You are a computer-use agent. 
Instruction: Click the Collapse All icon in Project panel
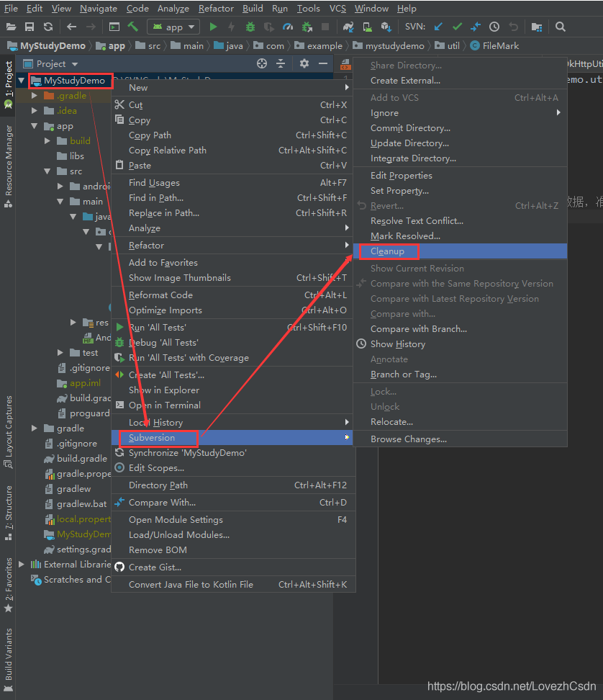(281, 64)
